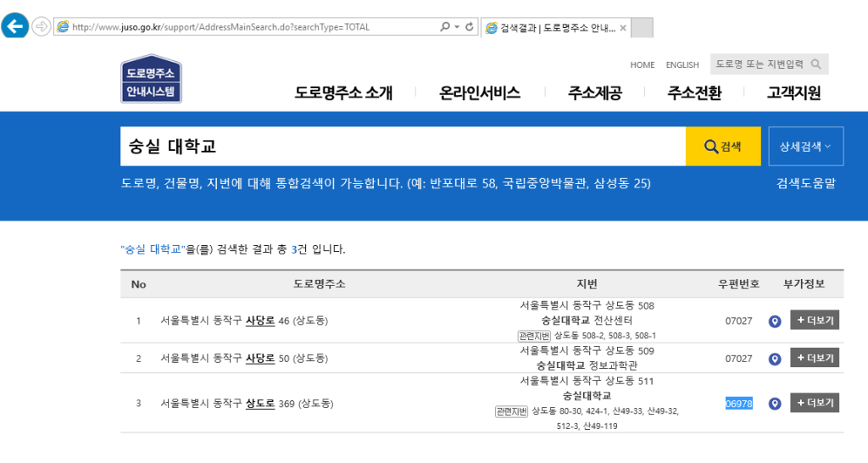Click the 관련지번 tag in row 1
The image size is (868, 463).
click(x=534, y=336)
